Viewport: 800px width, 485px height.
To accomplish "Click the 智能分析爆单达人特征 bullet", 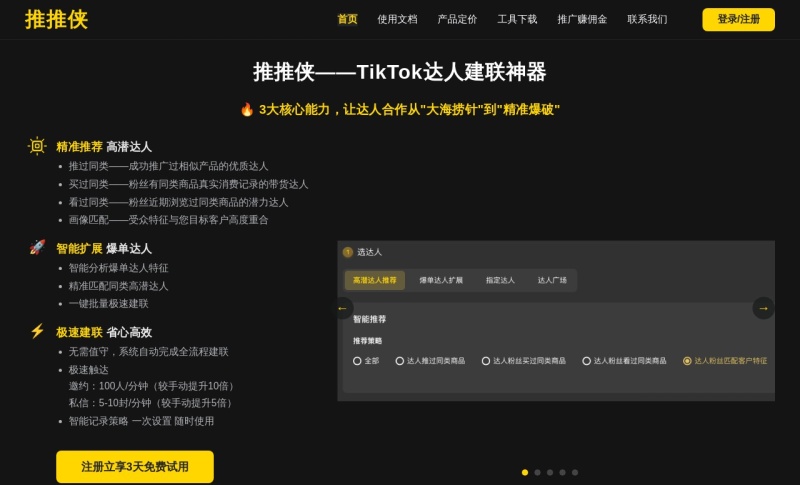I will pyautogui.click(x=118, y=268).
